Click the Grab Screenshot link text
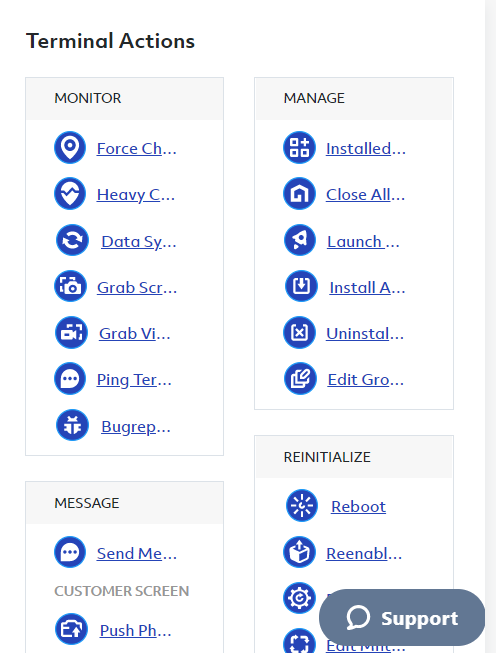 click(x=137, y=287)
